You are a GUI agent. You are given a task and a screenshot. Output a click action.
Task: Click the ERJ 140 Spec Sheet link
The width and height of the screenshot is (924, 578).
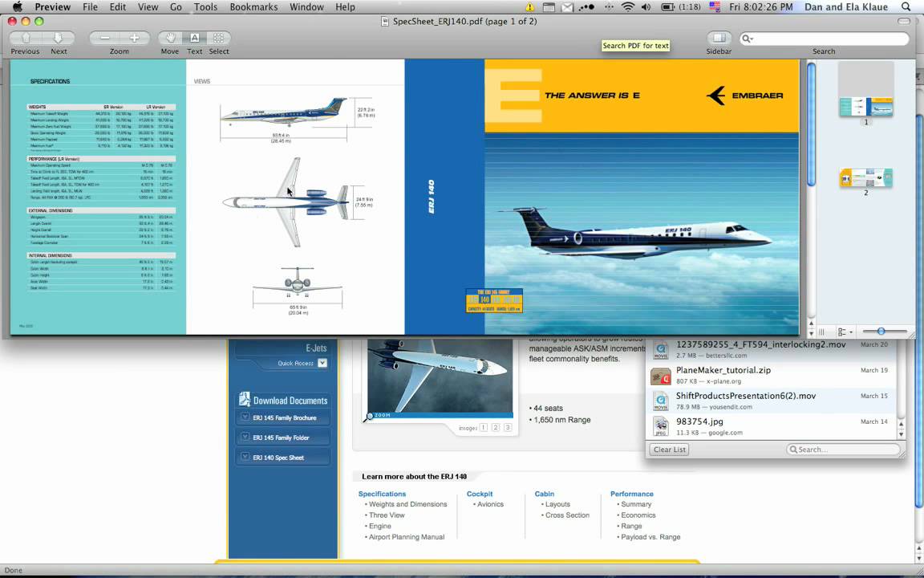click(x=279, y=458)
